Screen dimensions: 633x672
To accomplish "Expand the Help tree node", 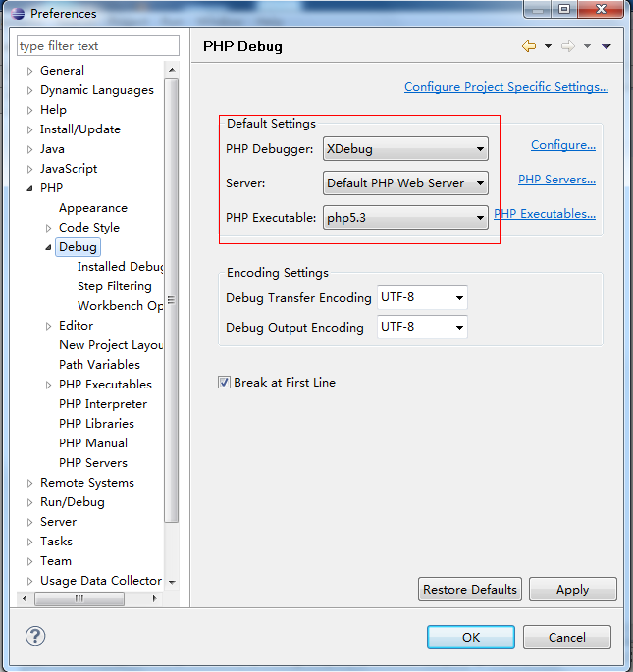I will pos(29,110).
